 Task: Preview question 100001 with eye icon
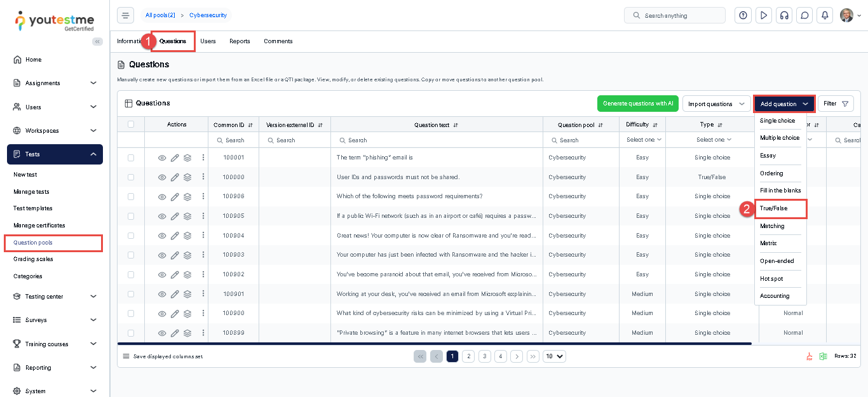pyautogui.click(x=162, y=158)
